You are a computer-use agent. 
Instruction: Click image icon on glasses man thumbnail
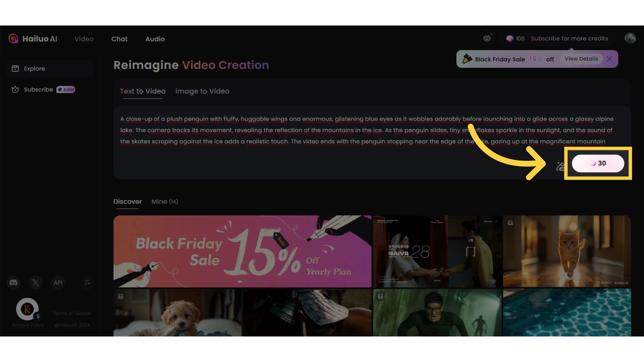coord(380,296)
